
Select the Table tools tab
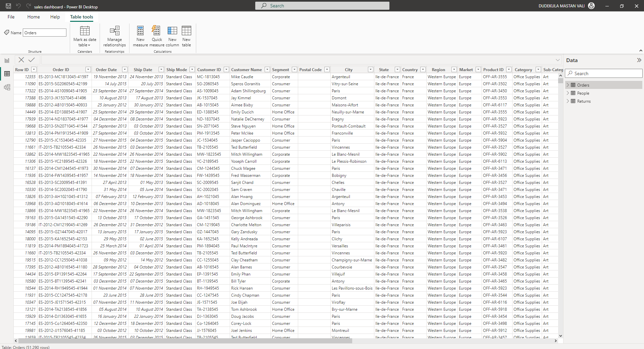(x=82, y=17)
